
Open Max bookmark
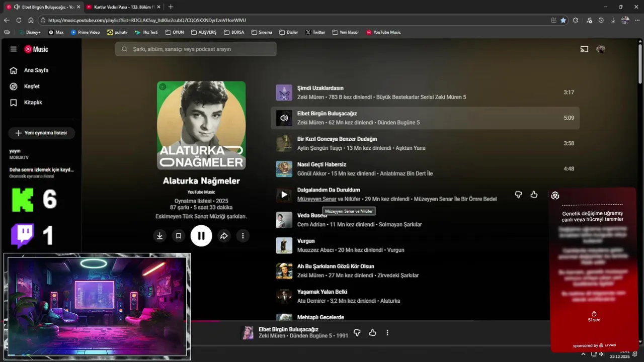(56, 32)
